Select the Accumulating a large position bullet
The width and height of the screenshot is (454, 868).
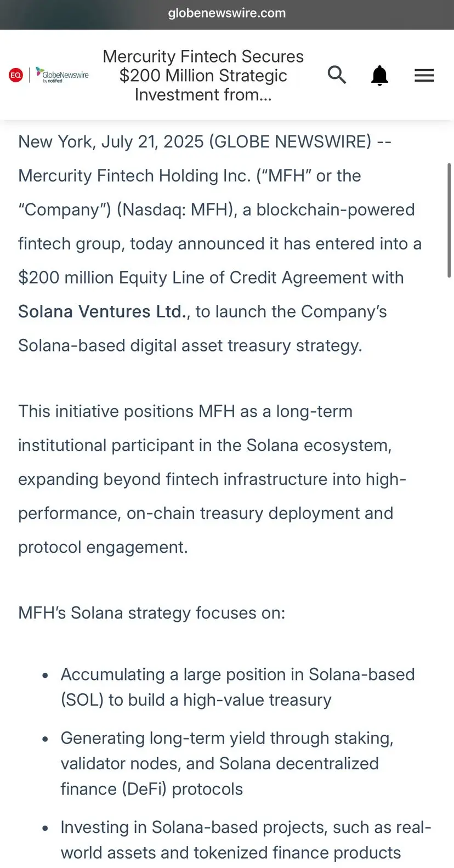[x=237, y=687]
